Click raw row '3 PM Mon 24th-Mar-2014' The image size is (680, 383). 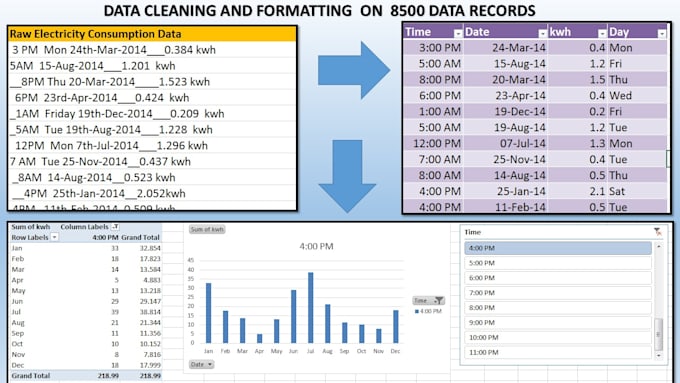[x=152, y=50]
